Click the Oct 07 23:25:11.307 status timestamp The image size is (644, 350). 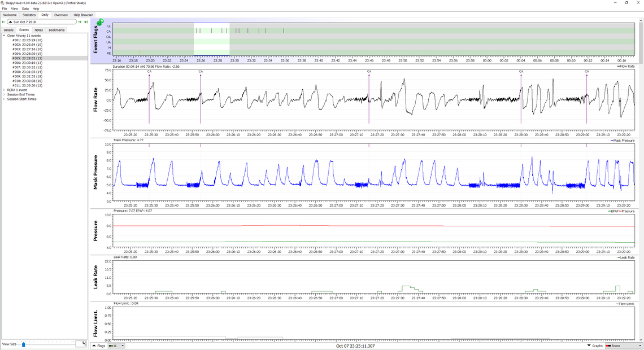point(355,346)
